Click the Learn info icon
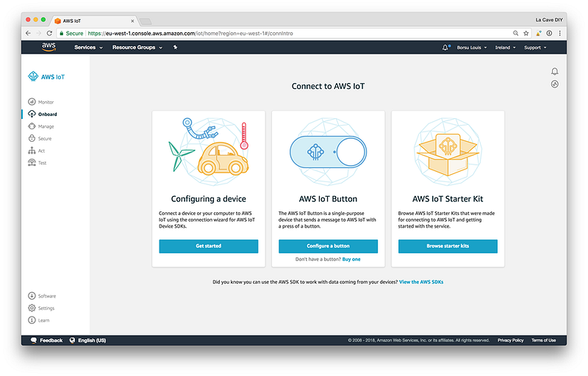Image resolution: width=588 pixels, height=376 pixels. click(x=32, y=320)
